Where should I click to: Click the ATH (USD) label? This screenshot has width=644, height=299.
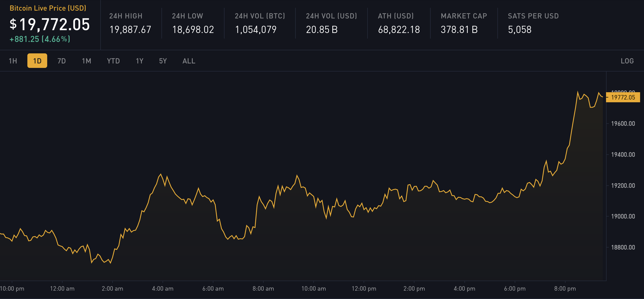tap(396, 16)
